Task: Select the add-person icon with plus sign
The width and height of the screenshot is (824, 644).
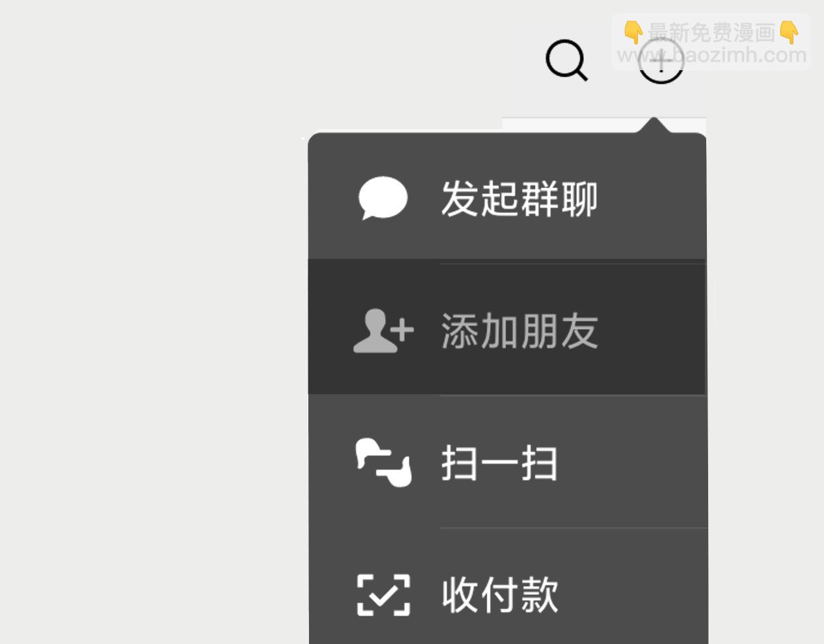Action: pyautogui.click(x=384, y=330)
